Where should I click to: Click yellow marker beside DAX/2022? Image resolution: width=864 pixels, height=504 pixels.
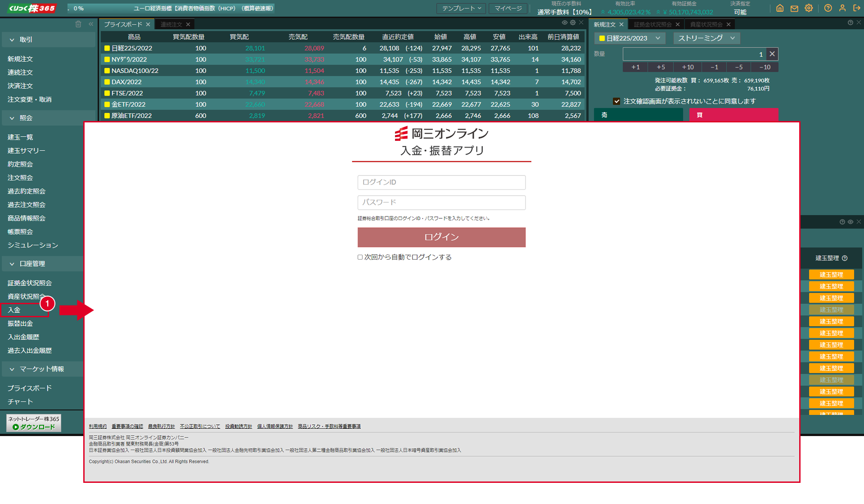pos(107,82)
